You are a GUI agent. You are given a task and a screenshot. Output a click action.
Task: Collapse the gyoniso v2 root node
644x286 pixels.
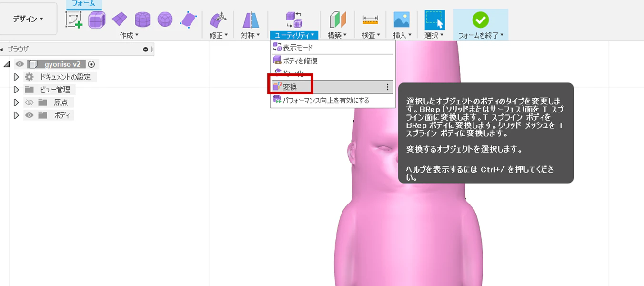click(x=6, y=64)
